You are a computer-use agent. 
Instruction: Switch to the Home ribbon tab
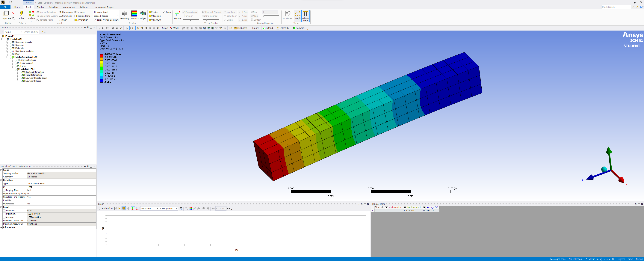[x=17, y=7]
